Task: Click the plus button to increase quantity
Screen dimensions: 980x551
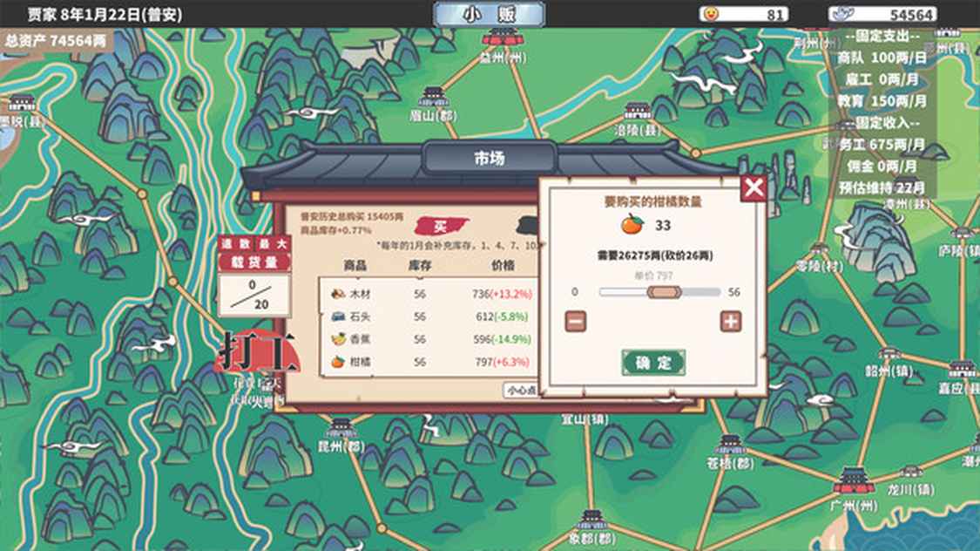Action: pyautogui.click(x=731, y=322)
